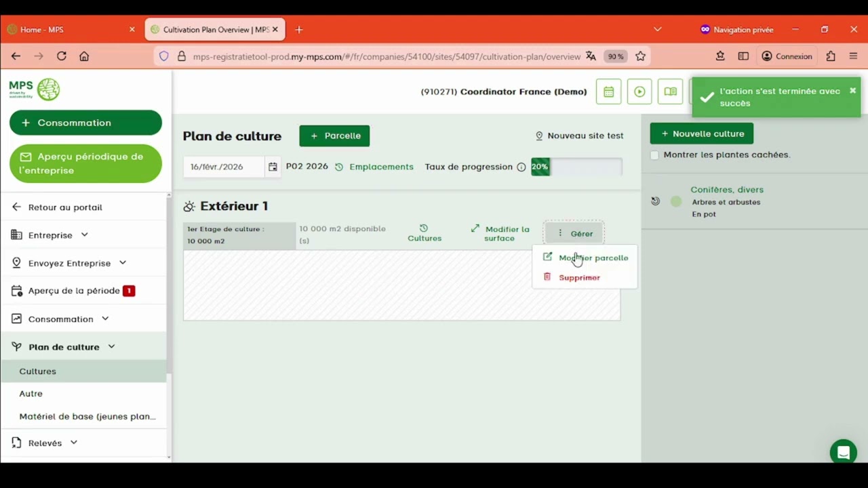The height and width of the screenshot is (488, 868).
Task: Select Conifères, divers culture
Action: click(727, 190)
